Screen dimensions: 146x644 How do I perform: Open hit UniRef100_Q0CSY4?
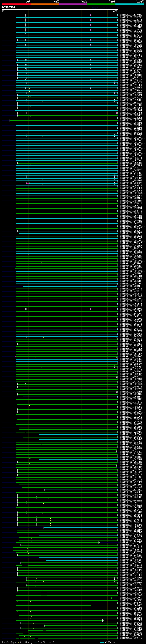click(131, 557)
